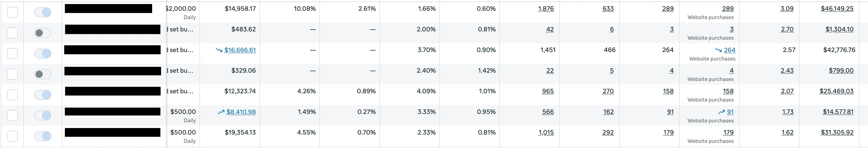This screenshot has height=148, width=868.
Task: Enable the switched-off toggle in the $483.62 row
Action: coord(43,33)
